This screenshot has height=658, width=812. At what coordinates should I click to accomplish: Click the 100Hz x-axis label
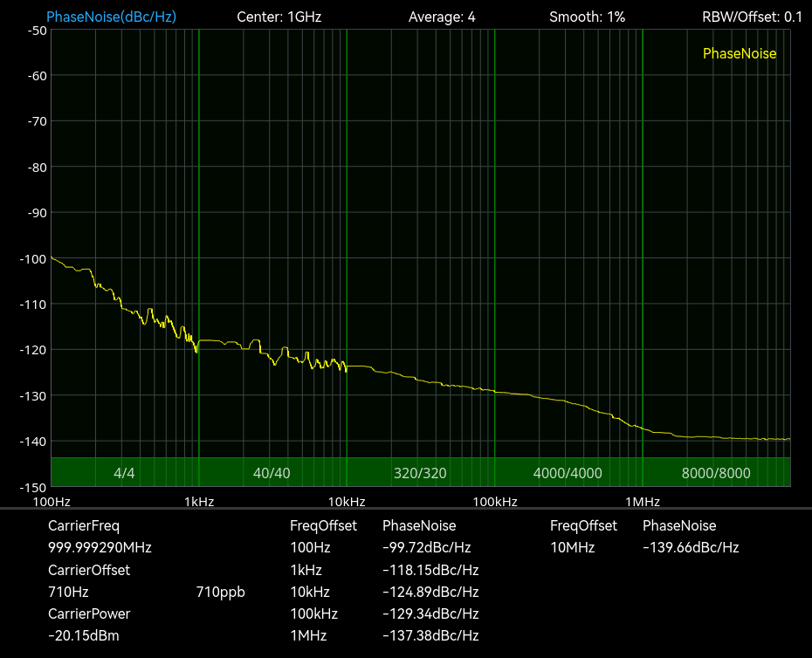52,502
